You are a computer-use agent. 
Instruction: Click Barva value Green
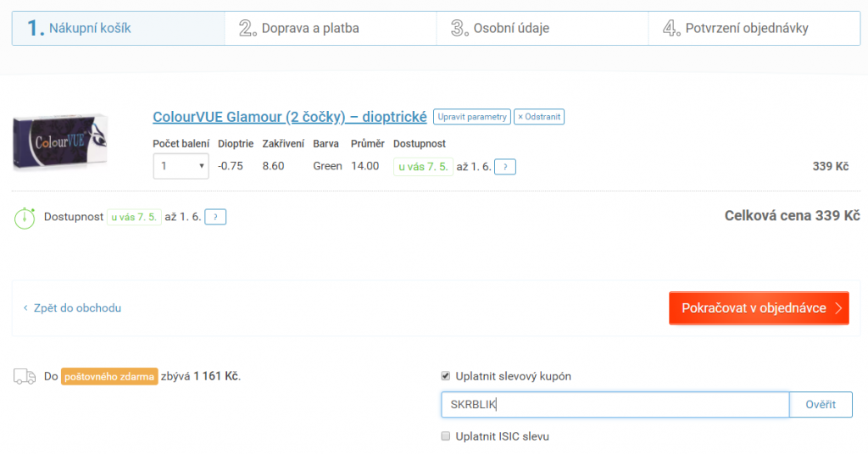pyautogui.click(x=328, y=166)
